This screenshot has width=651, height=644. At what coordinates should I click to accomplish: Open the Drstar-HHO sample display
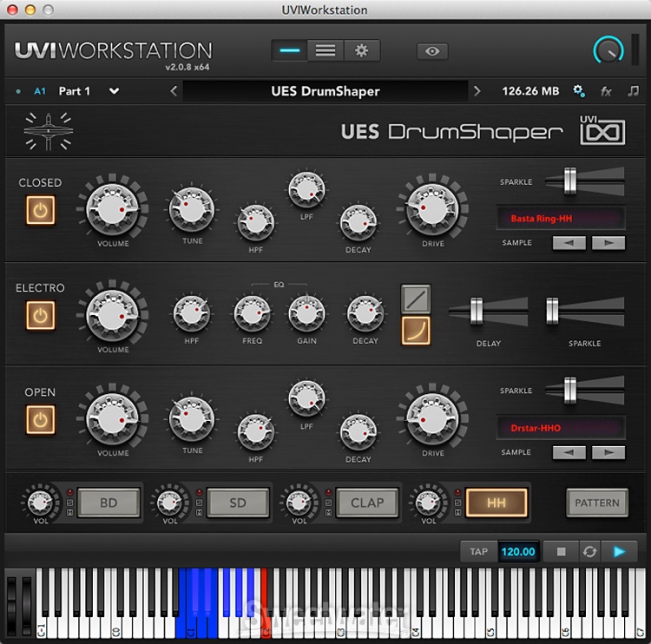point(561,428)
